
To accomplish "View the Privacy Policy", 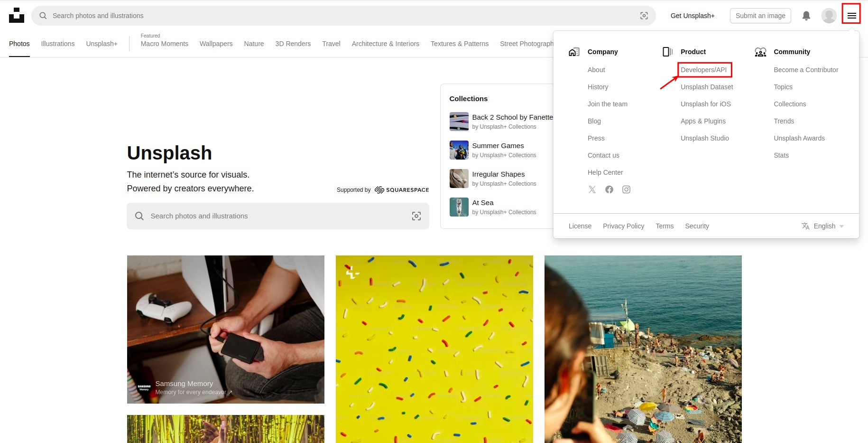I will click(x=623, y=226).
